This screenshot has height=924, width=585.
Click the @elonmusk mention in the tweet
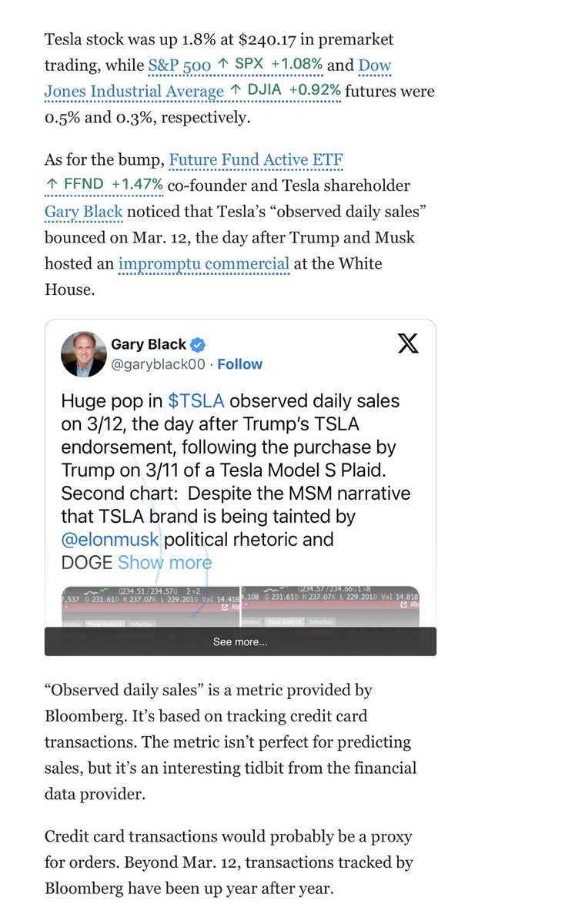(110, 539)
